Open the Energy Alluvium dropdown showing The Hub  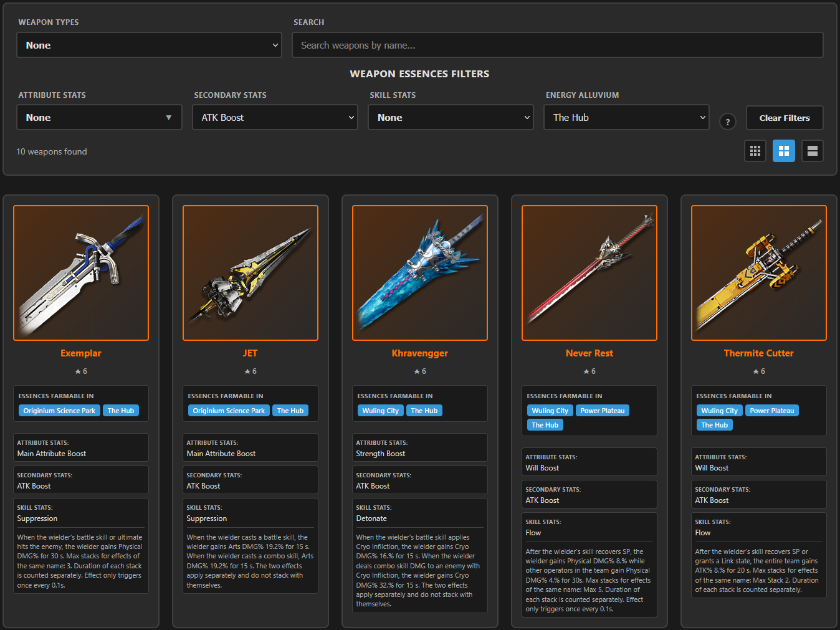[x=627, y=117]
